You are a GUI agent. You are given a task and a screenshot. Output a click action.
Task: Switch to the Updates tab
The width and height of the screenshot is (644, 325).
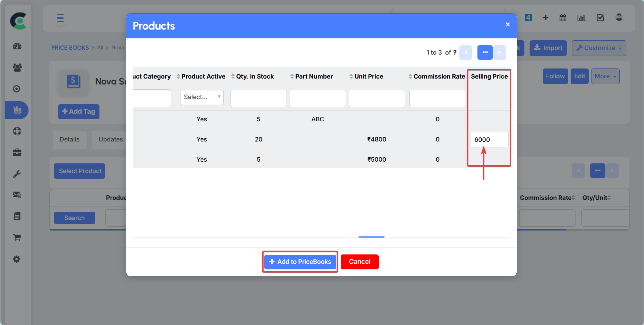click(x=111, y=139)
